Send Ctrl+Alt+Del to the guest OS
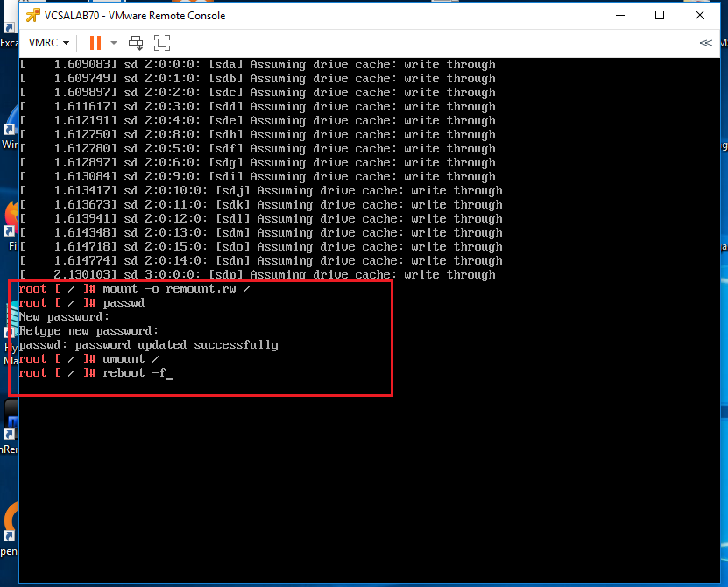The width and height of the screenshot is (728, 587). coord(136,42)
